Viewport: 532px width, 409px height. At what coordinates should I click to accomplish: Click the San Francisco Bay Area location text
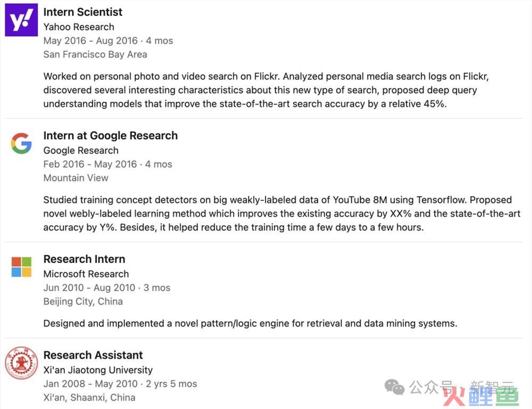tap(95, 54)
